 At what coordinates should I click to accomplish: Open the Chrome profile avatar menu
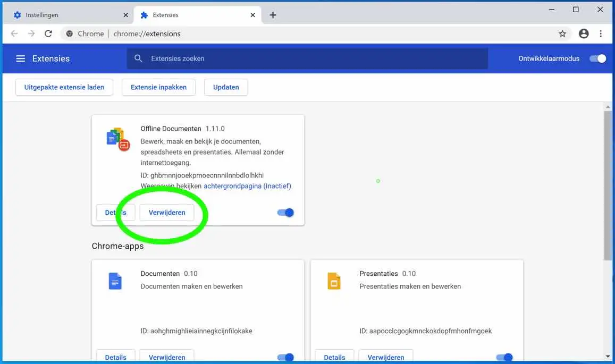tap(584, 33)
